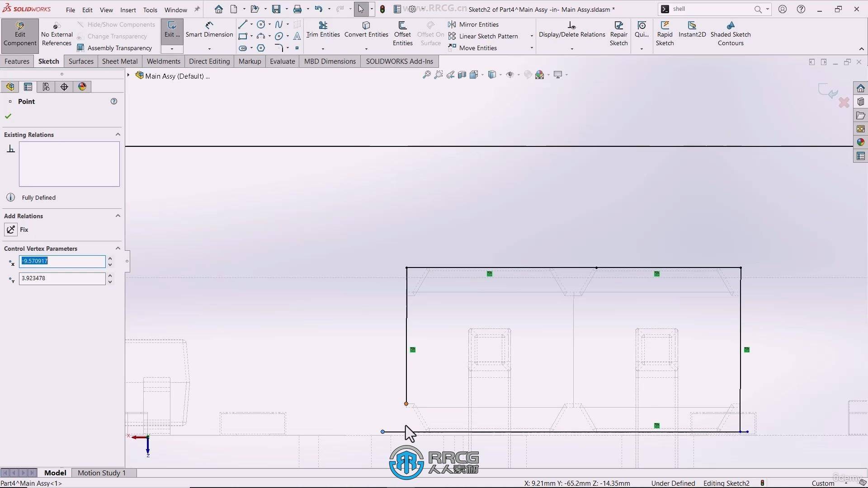
Task: Collapse the Control Vertex Parameters section
Action: point(118,249)
